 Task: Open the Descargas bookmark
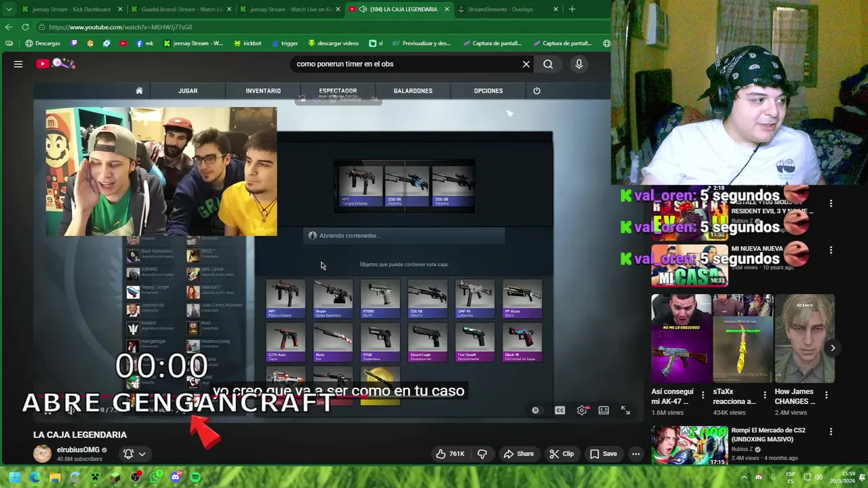point(43,43)
